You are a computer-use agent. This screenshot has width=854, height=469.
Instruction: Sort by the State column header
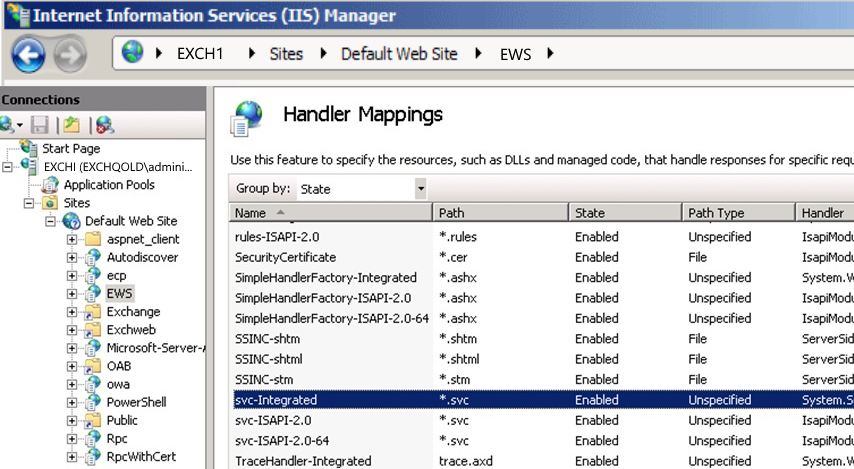[625, 212]
